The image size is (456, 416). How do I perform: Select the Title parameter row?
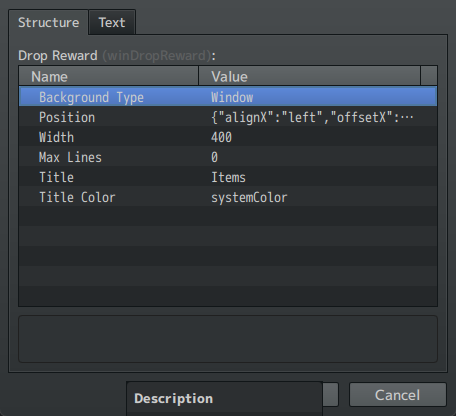point(228,177)
